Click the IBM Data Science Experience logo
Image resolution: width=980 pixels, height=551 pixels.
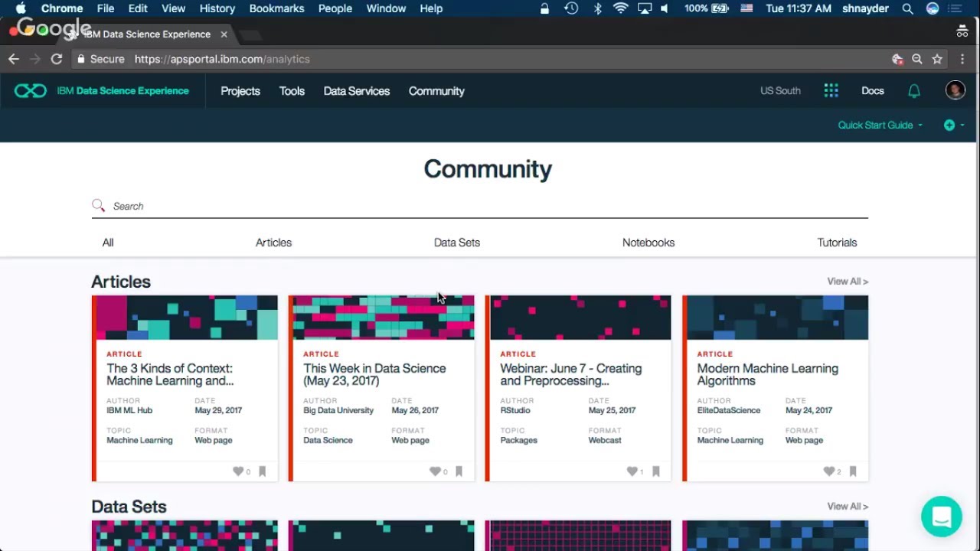click(101, 91)
